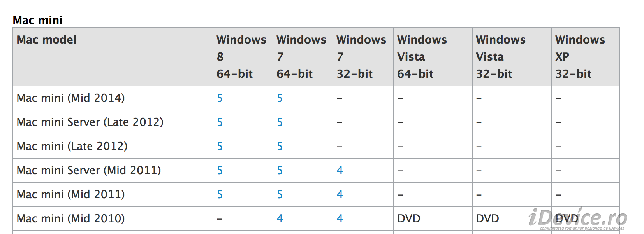Open Windows 7 32-bit link for Mac mini Server (Mid 2011)
Viewport: 644px width, 234px height.
(x=340, y=170)
